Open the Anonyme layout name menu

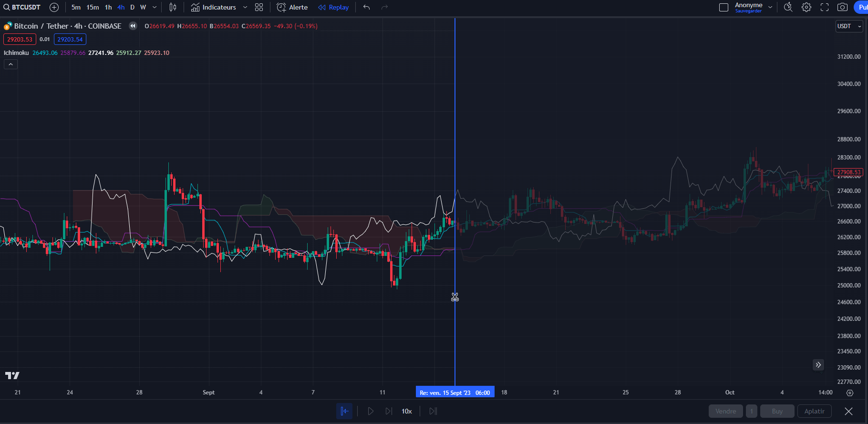click(748, 7)
